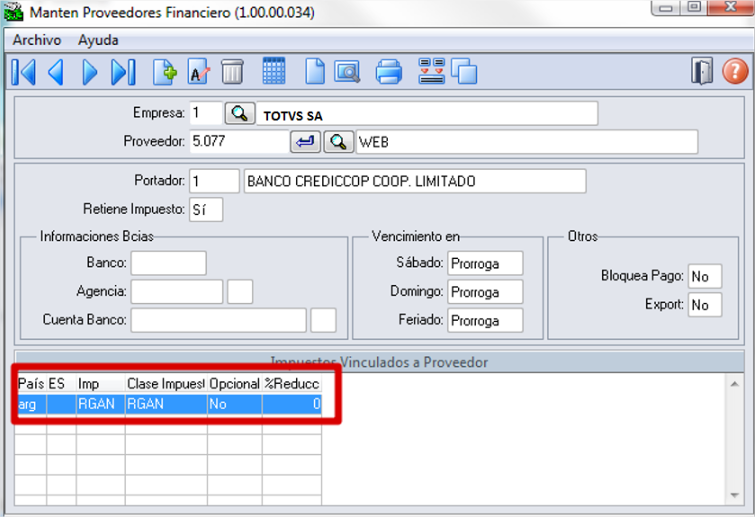
Task: Click the Agencia check digit field
Action: point(240,292)
